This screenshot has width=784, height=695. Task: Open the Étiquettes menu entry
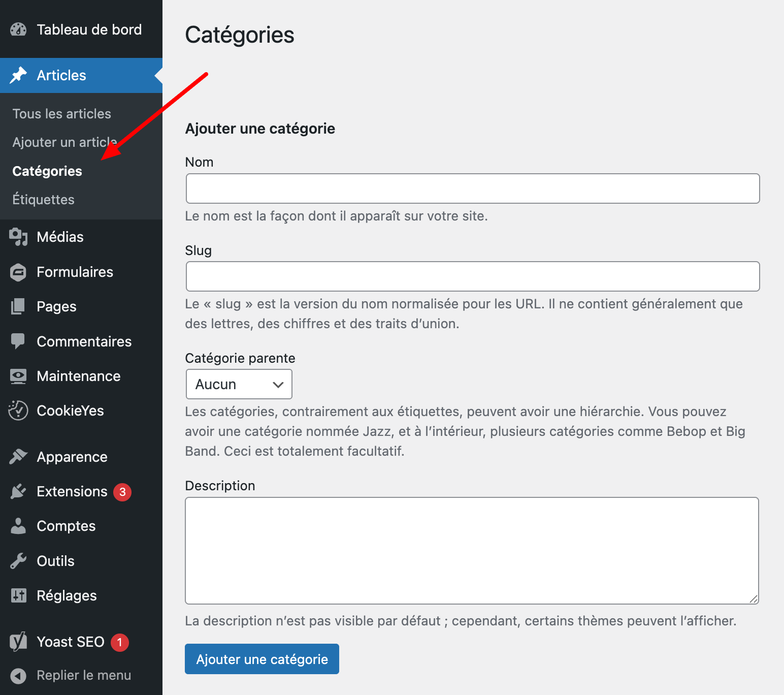point(43,199)
